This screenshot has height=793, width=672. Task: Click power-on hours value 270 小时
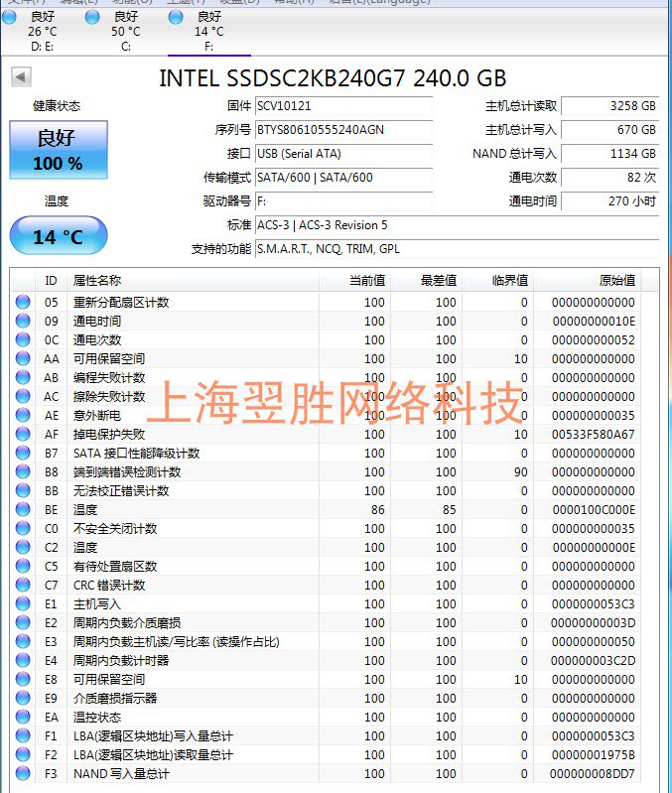tap(610, 201)
